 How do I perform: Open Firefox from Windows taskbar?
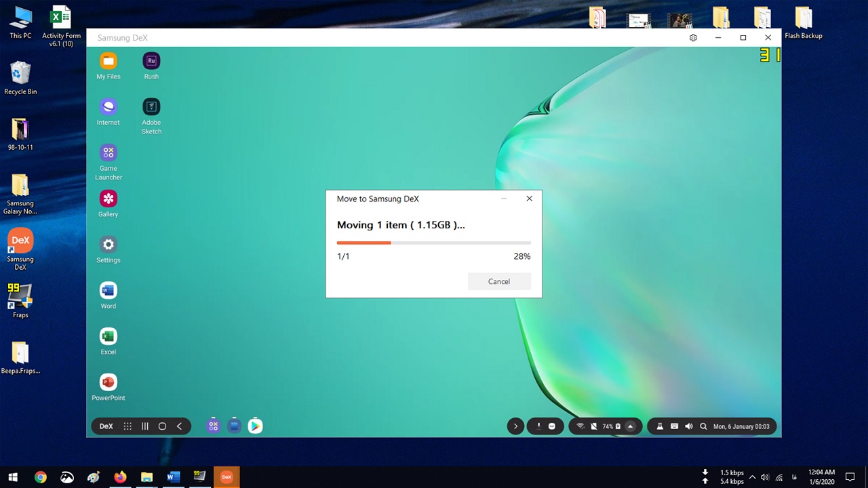pos(120,477)
